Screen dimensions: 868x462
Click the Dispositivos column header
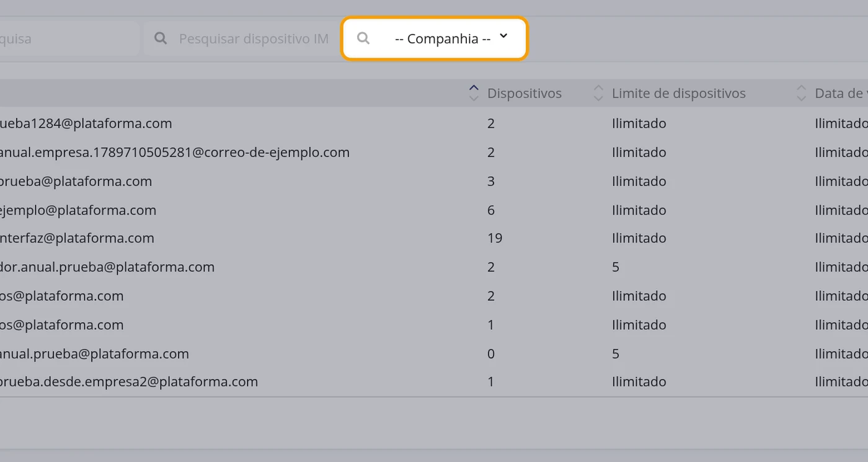pyautogui.click(x=525, y=94)
